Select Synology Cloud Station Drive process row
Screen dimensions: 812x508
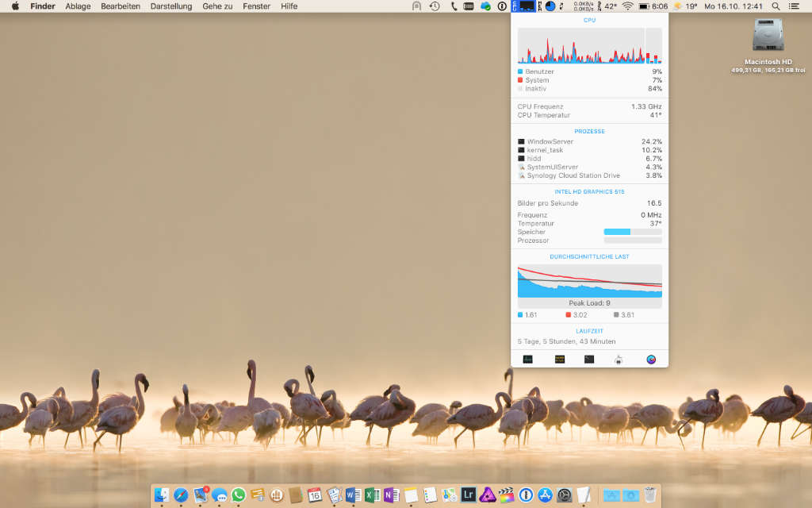coord(589,175)
